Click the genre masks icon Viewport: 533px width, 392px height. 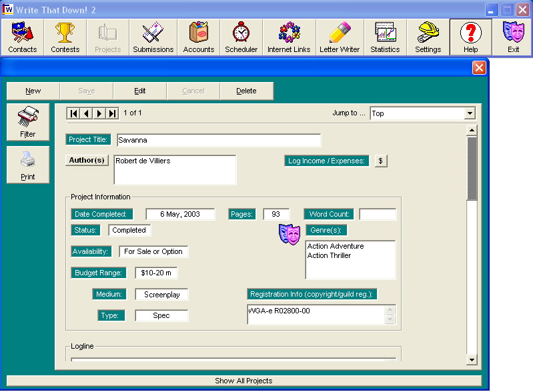click(290, 234)
